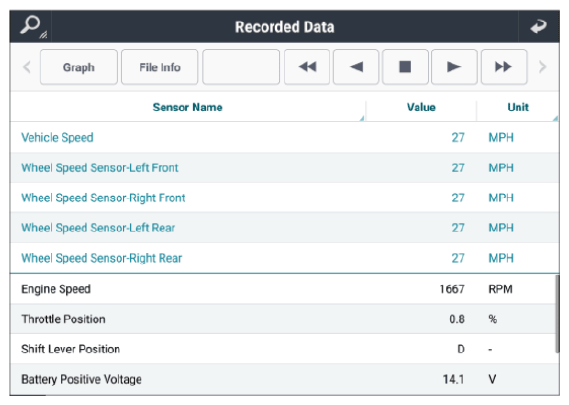This screenshot has height=405, width=569.
Task: Show more toolbar items with right chevron
Action: pos(543,67)
